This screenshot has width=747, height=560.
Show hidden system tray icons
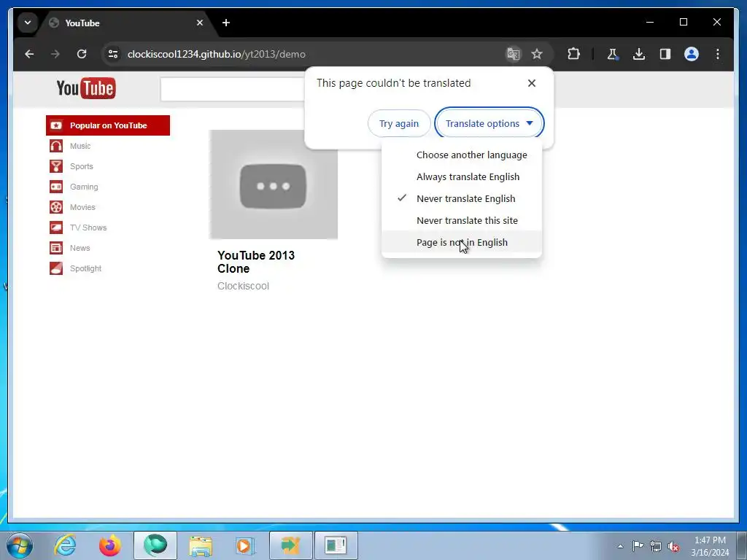(x=620, y=546)
